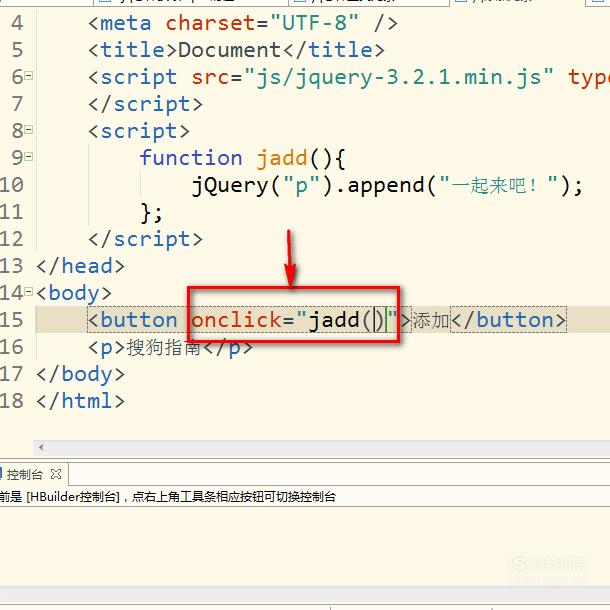
Task: Click the opening body tag on line 14
Action: click(74, 293)
